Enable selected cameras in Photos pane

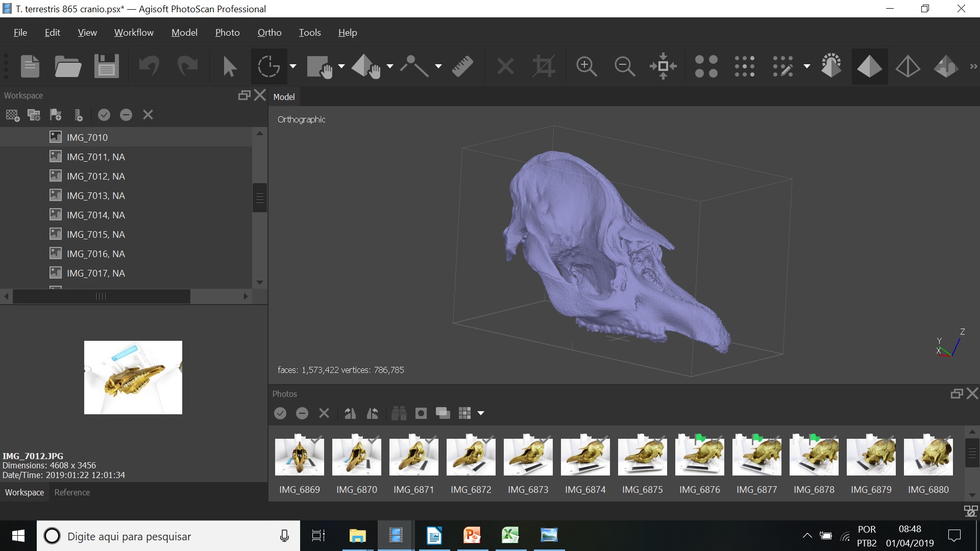[x=280, y=413]
